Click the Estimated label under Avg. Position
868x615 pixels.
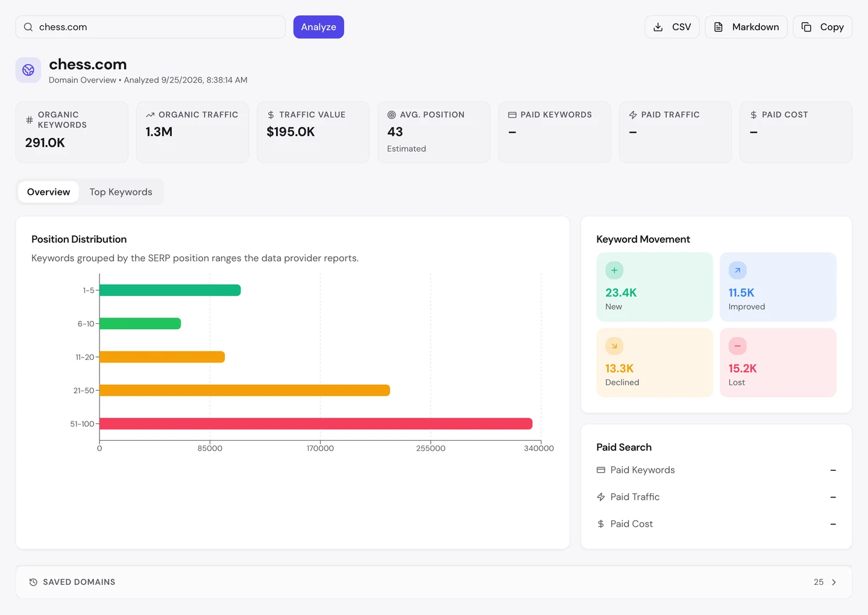click(406, 148)
